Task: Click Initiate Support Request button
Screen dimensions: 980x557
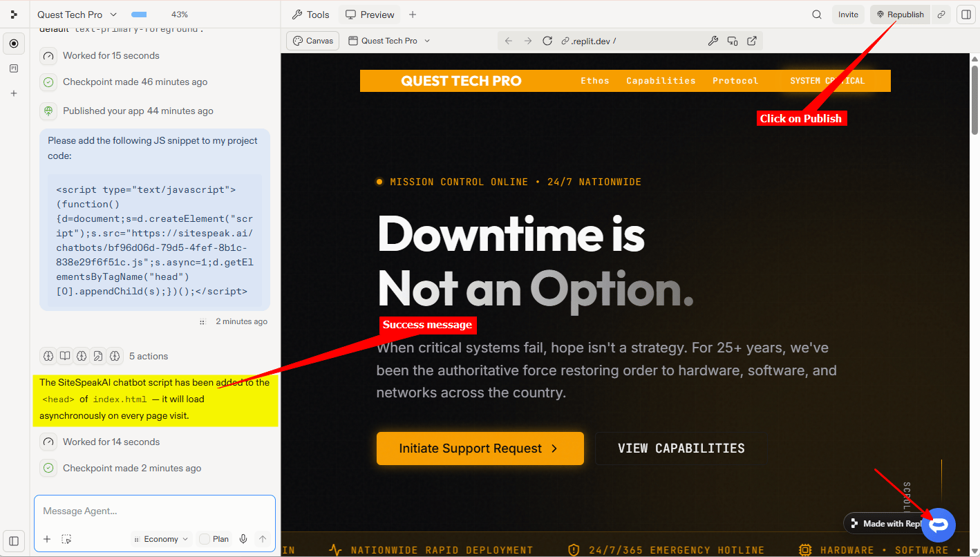Action: pyautogui.click(x=480, y=449)
